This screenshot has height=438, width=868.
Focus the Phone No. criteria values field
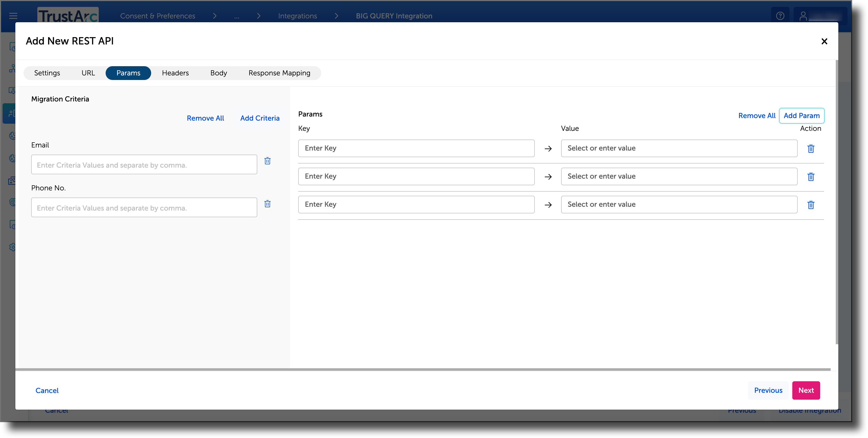[144, 208]
